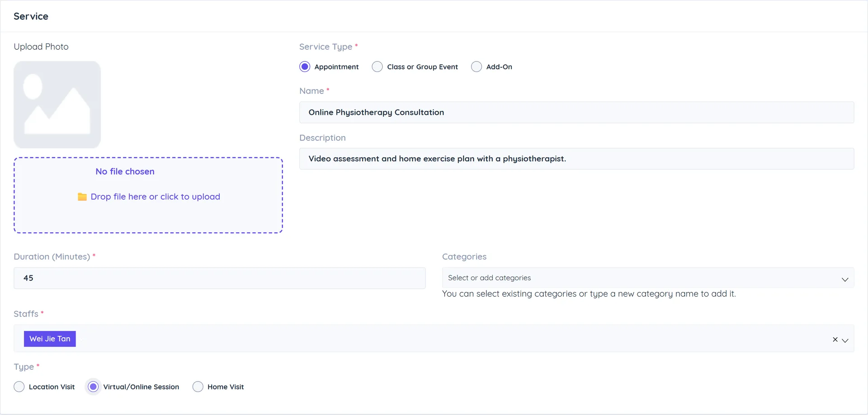
Task: Click the Wei Jie Tan staff tag
Action: [50, 339]
